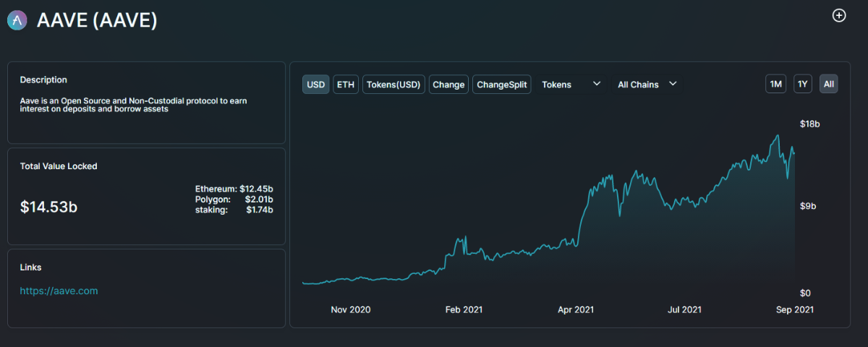This screenshot has height=347, width=868.
Task: Click the Links heading
Action: coord(31,267)
